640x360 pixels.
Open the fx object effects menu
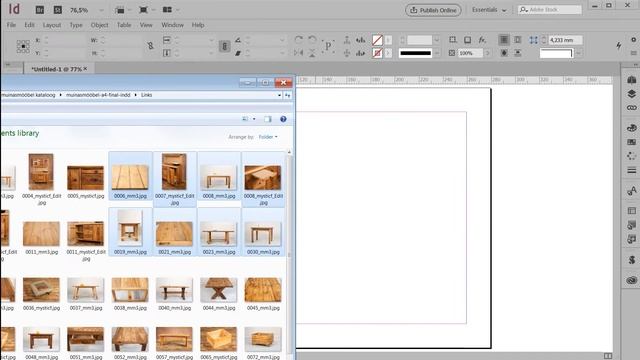(482, 40)
